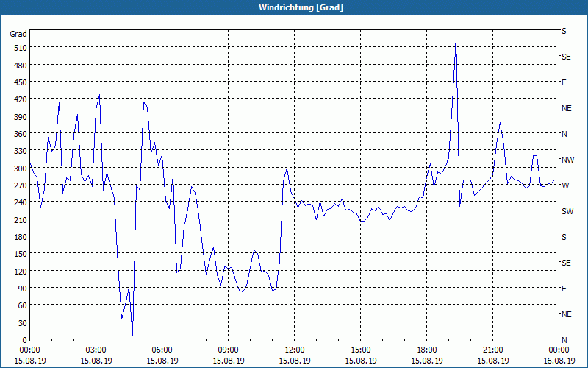Click the 00:00 label above 16.08.19

(x=559, y=350)
